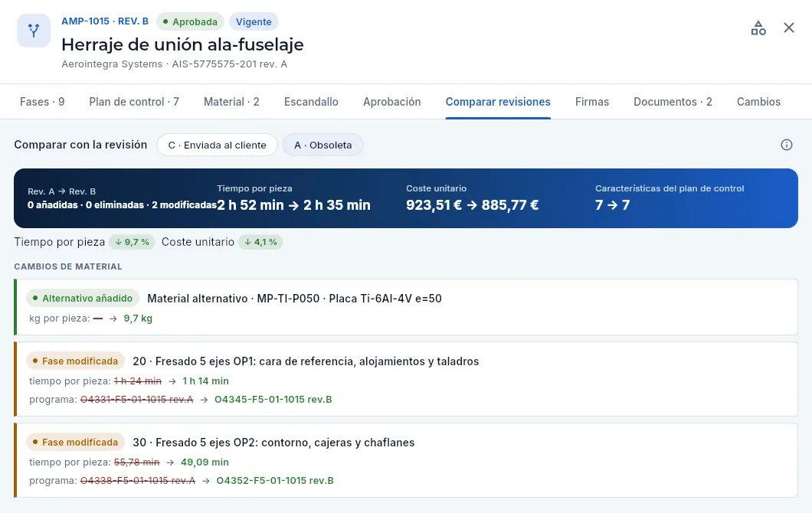Go to the Material · 2 tab
The image size is (812, 513).
point(231,102)
